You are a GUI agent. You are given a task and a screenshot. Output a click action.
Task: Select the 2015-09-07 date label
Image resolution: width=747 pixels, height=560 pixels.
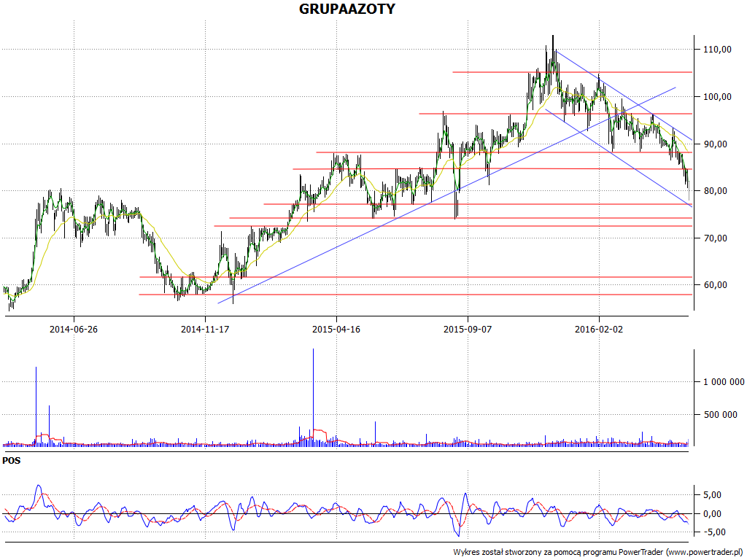[468, 329]
